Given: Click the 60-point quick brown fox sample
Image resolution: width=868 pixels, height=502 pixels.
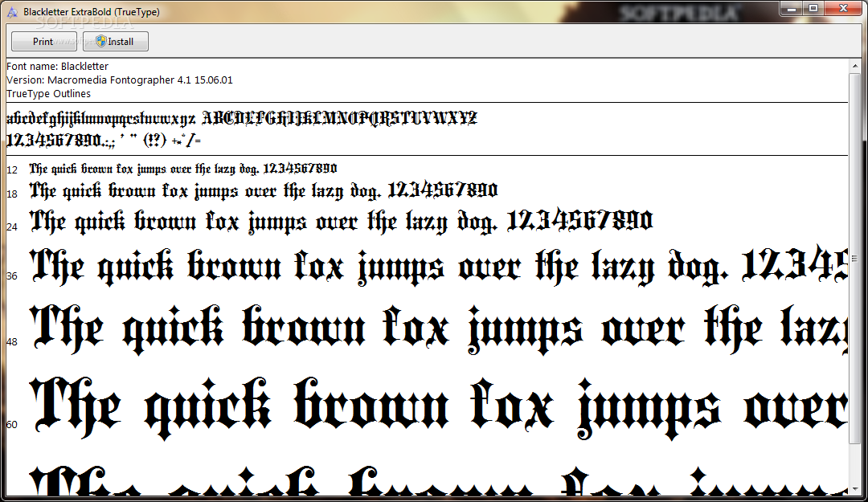Looking at the screenshot, I should [x=439, y=409].
